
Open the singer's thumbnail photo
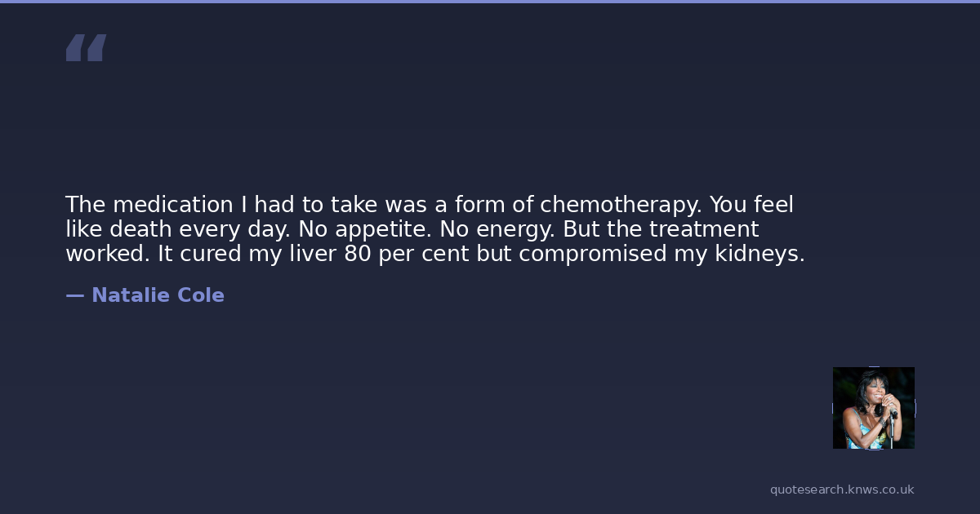point(873,408)
